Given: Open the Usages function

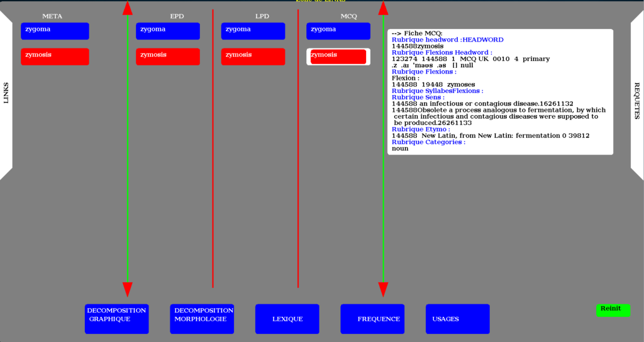Looking at the screenshot, I should coord(458,319).
